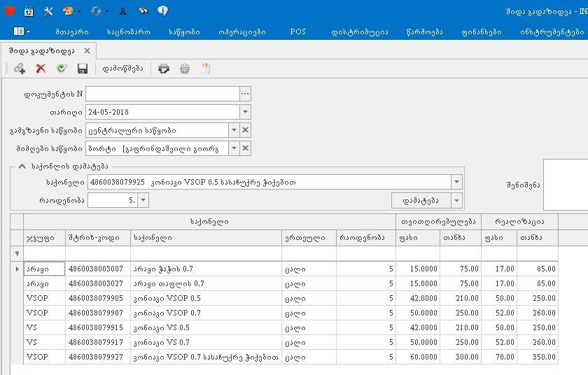Click the green checkmark confirm icon
This screenshot has height=375, width=588.
62,68
